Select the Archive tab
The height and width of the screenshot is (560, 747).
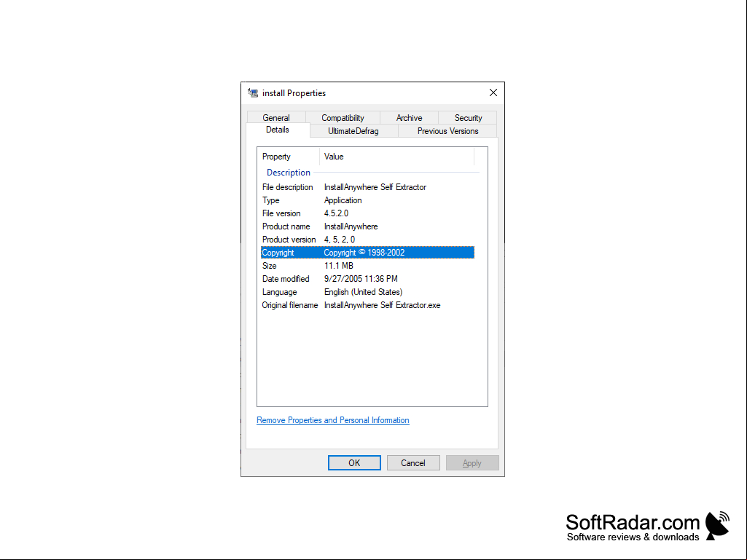click(x=410, y=118)
